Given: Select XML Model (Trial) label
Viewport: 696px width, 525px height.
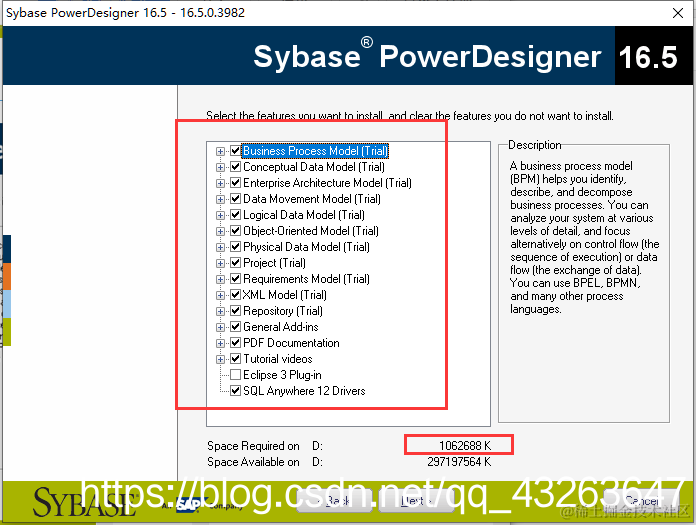Looking at the screenshot, I should coord(285,295).
